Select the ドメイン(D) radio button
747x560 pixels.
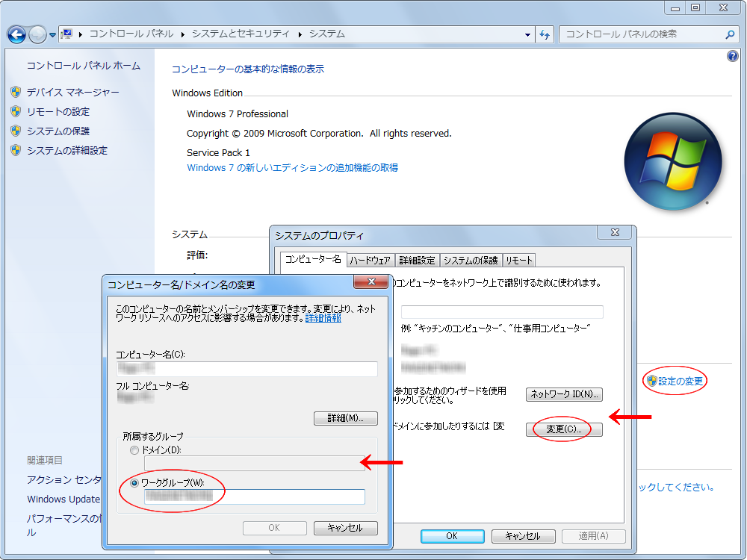134,450
